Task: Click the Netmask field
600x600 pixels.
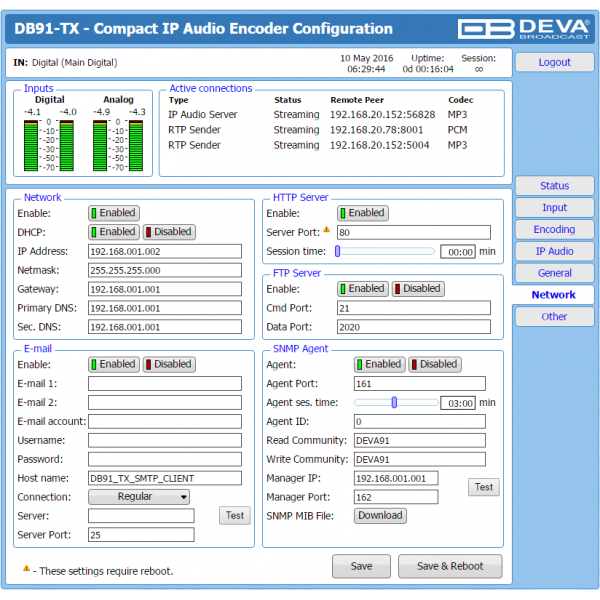Action: pos(165,270)
